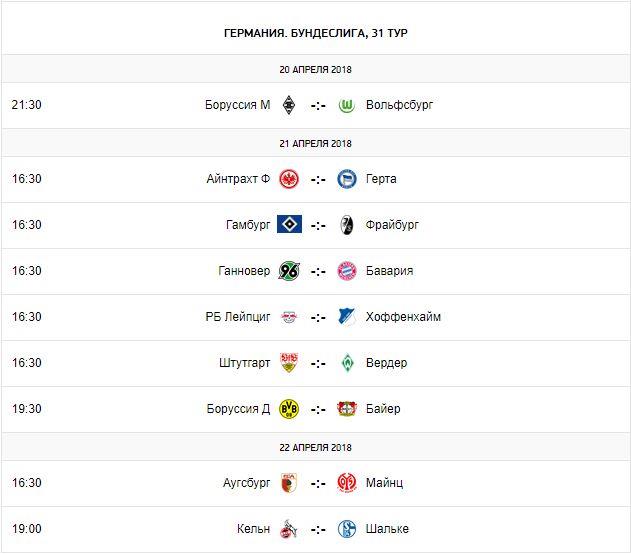Open the Фрайбург team link
Screen dimensions: 631x554
pos(393,225)
